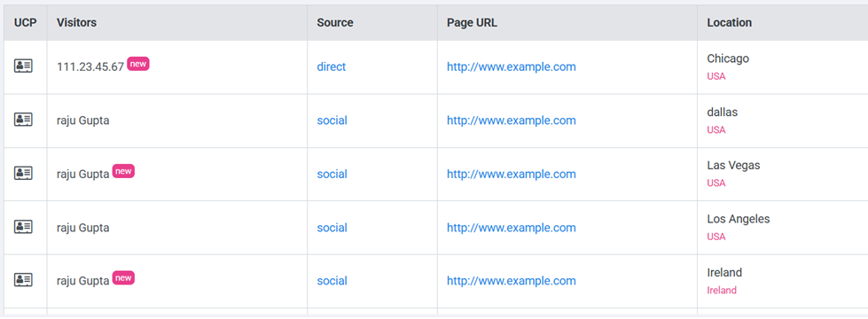Click the pink USA label under Chicago

tap(716, 76)
